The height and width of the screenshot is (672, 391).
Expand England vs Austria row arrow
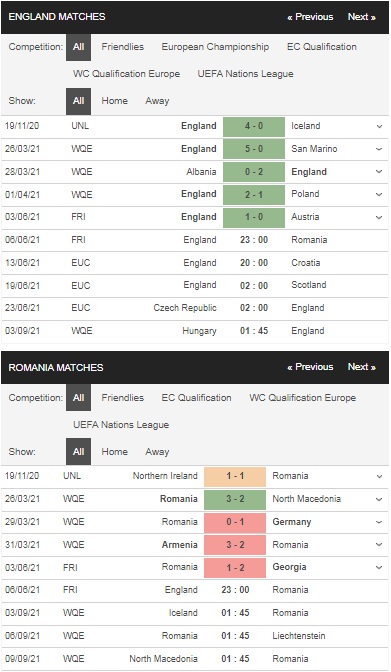click(379, 217)
